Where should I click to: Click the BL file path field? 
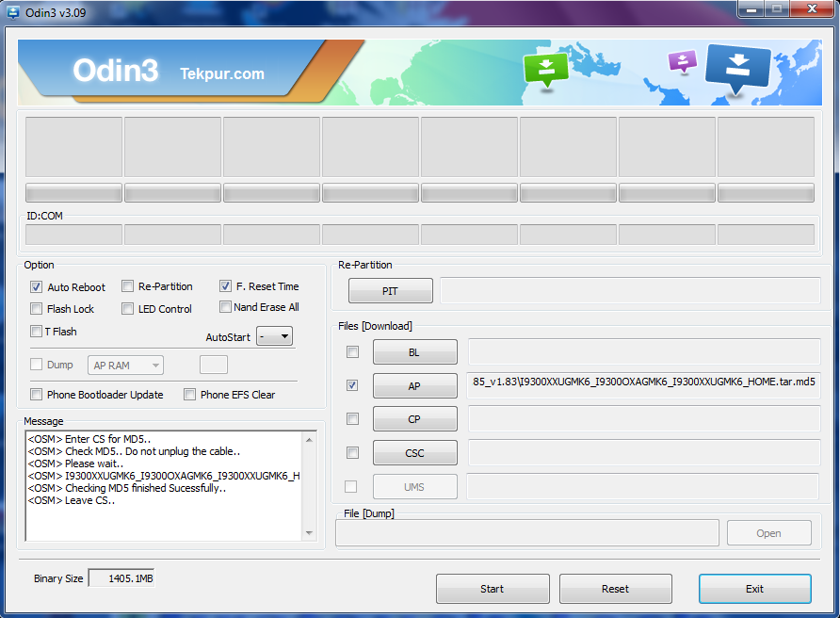pyautogui.click(x=644, y=351)
